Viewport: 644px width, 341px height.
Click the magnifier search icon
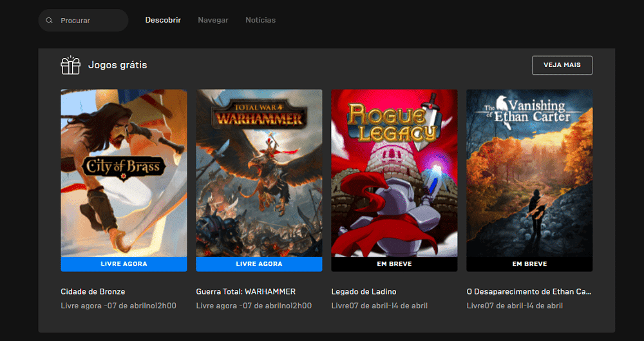pyautogui.click(x=50, y=20)
